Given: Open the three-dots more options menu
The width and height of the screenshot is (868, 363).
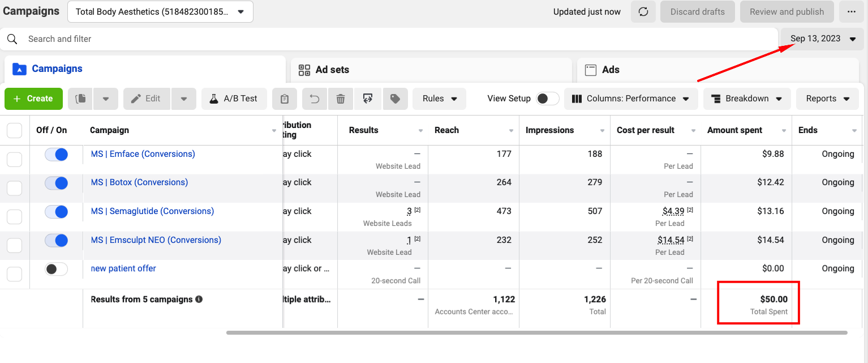Looking at the screenshot, I should coord(852,12).
